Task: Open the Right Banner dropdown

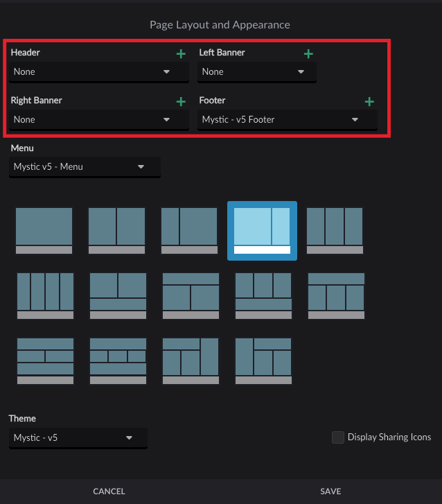Action: click(x=99, y=120)
